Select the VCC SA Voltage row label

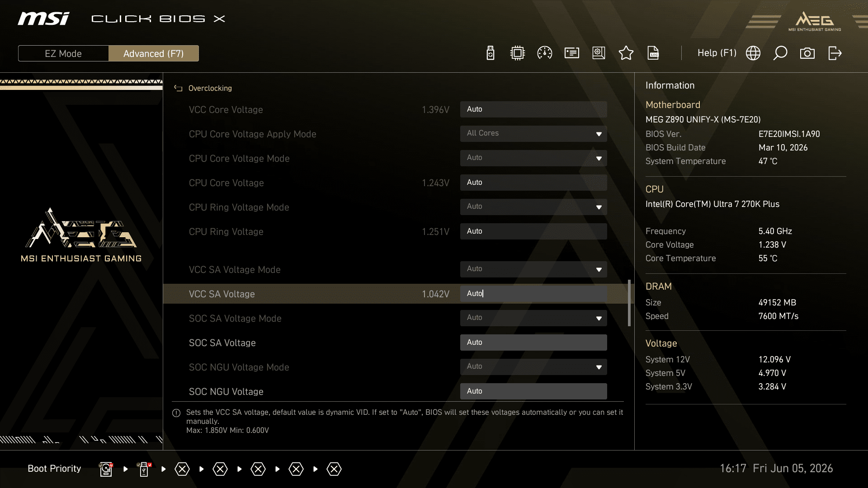click(x=222, y=294)
